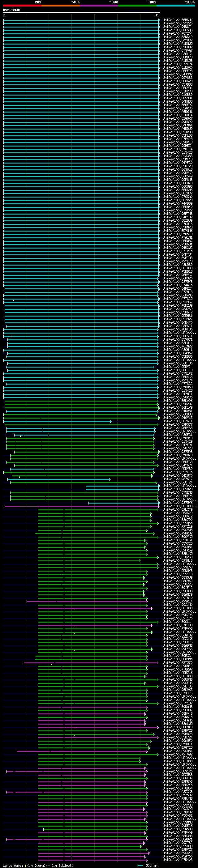Select the UniRef100_Q04952 label

(177, 353)
